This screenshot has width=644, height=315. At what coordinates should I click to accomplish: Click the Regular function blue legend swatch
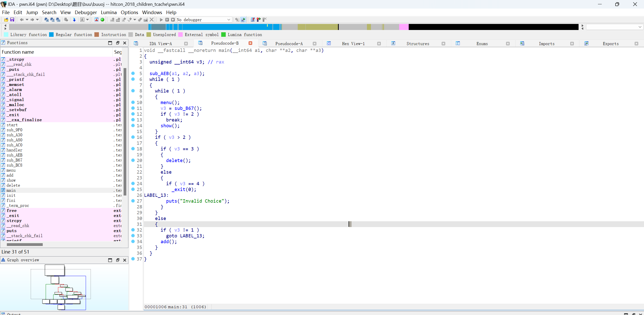click(51, 35)
